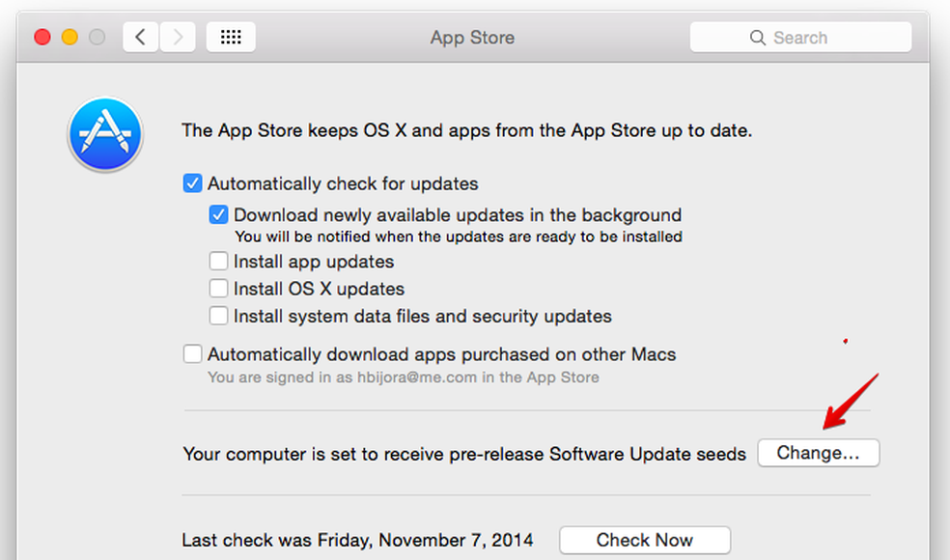Click Change… for pre-release Software Update seeds

[818, 453]
